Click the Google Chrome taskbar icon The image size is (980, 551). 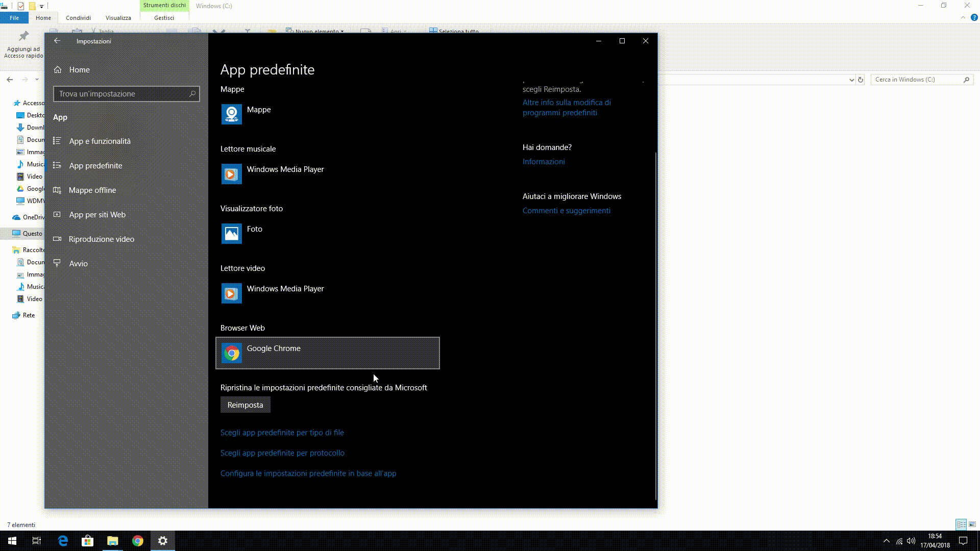coord(137,540)
